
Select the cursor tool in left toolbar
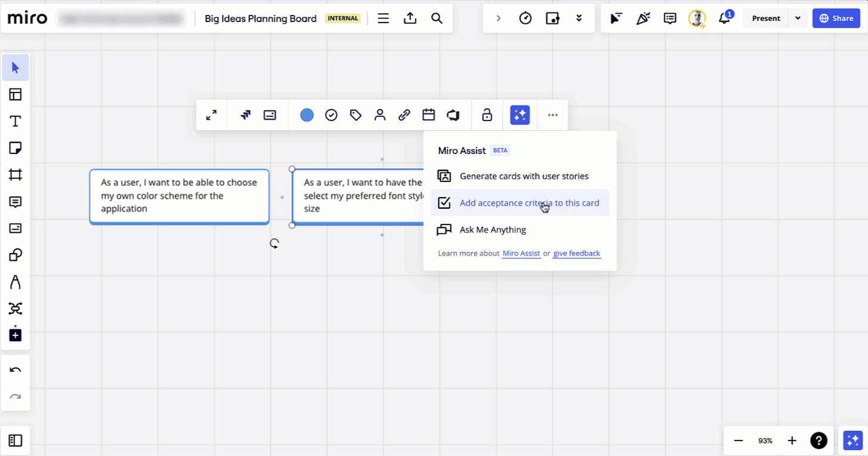16,67
